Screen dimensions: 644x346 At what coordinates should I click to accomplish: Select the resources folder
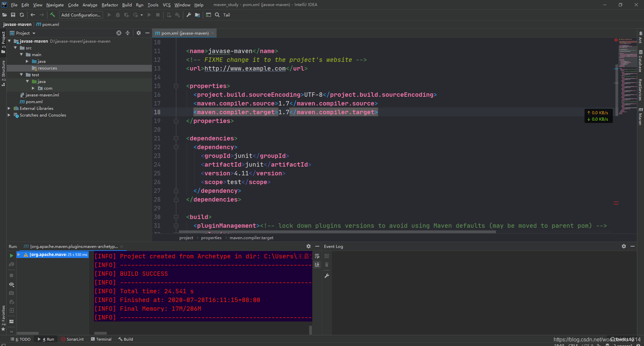(79, 68)
